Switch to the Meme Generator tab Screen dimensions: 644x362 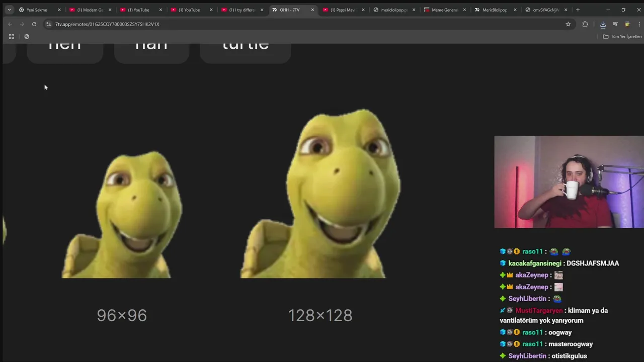(x=445, y=10)
